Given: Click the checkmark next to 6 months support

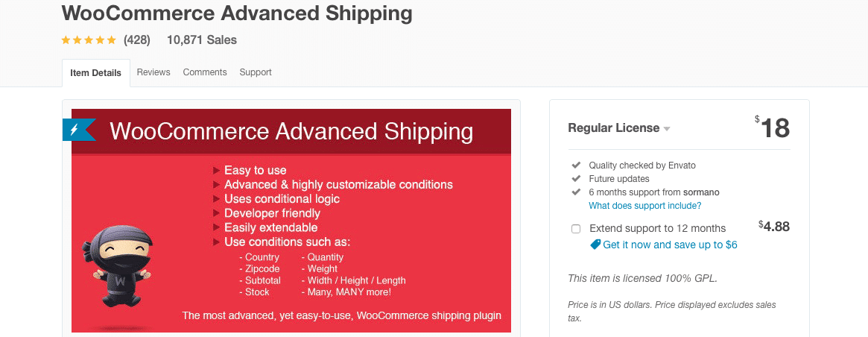Looking at the screenshot, I should coord(576,192).
